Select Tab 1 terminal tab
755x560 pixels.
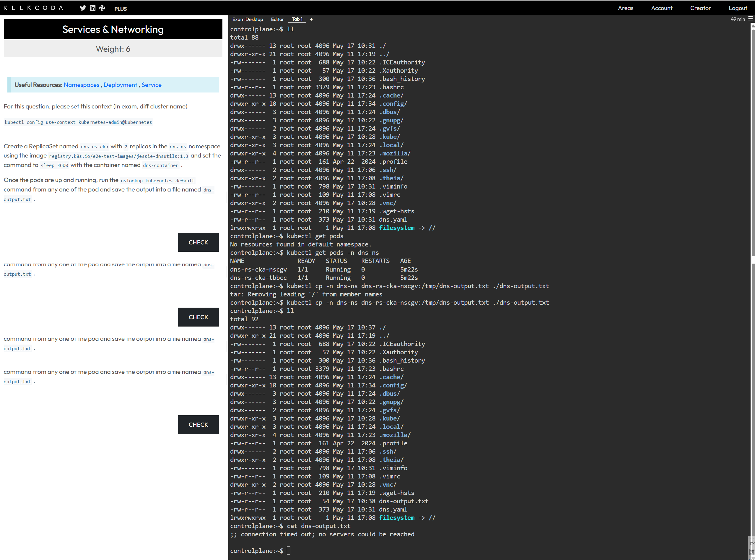tap(297, 19)
